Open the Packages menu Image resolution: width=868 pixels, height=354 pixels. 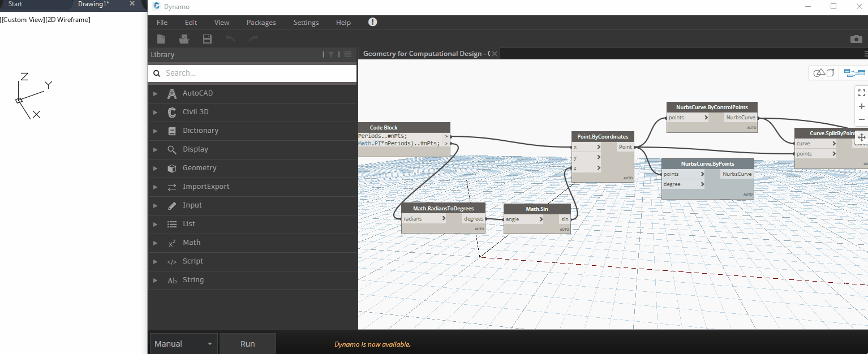[x=261, y=23]
